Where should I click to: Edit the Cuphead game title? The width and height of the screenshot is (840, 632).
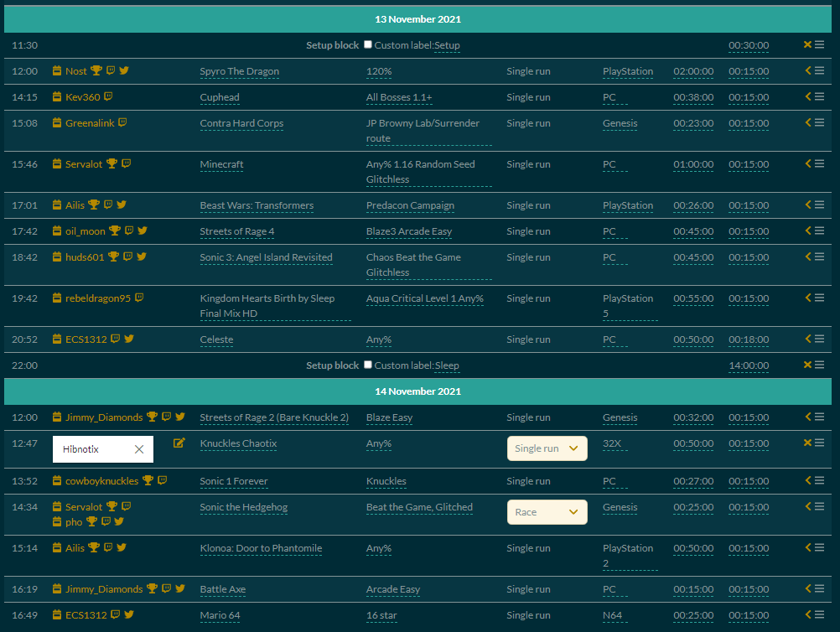220,97
